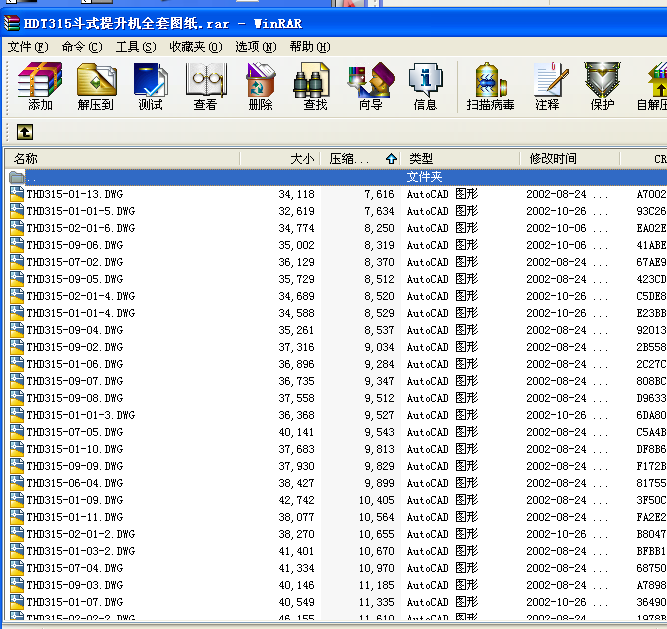Sort by the CRC column header

(644, 159)
